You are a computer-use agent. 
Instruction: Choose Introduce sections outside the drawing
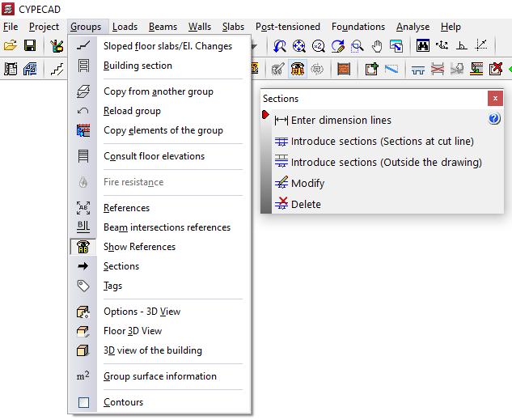tap(386, 162)
